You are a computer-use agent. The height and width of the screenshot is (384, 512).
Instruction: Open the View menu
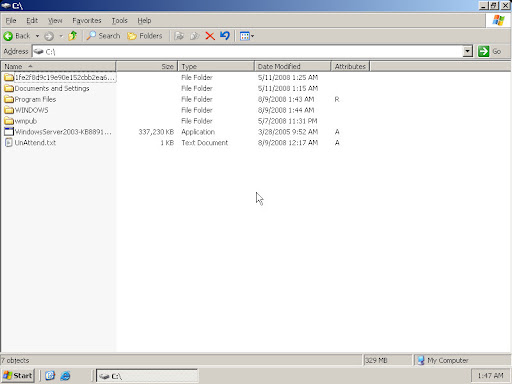click(x=55, y=21)
